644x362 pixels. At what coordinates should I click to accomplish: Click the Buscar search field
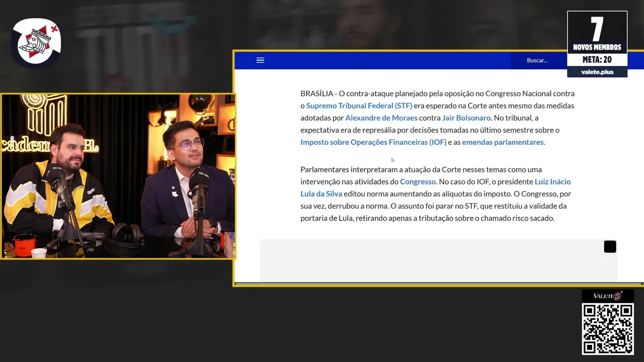[538, 60]
